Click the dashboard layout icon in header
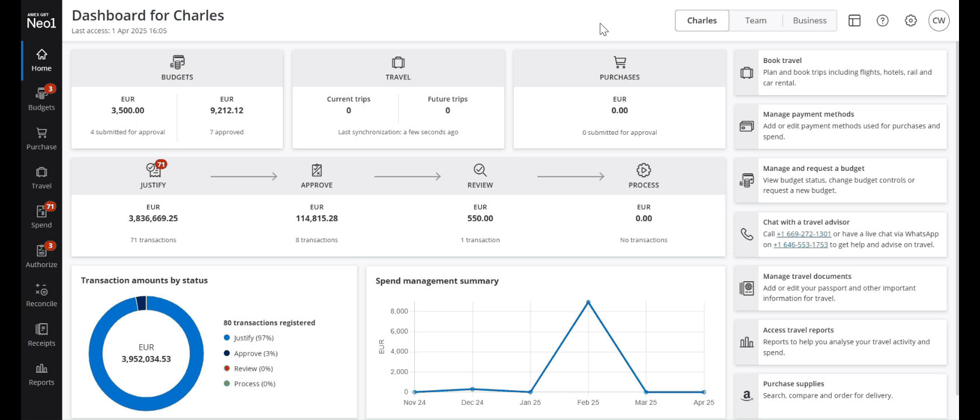 point(855,20)
